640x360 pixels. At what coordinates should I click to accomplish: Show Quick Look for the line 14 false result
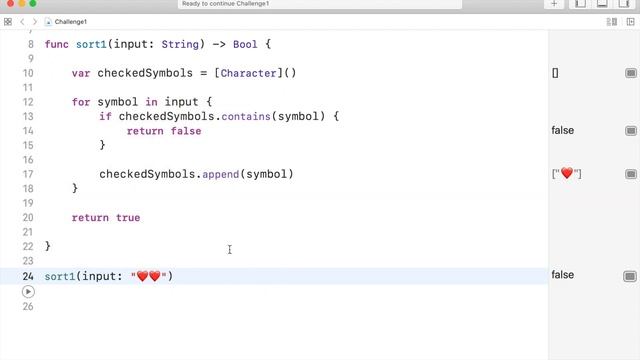pos(631,131)
